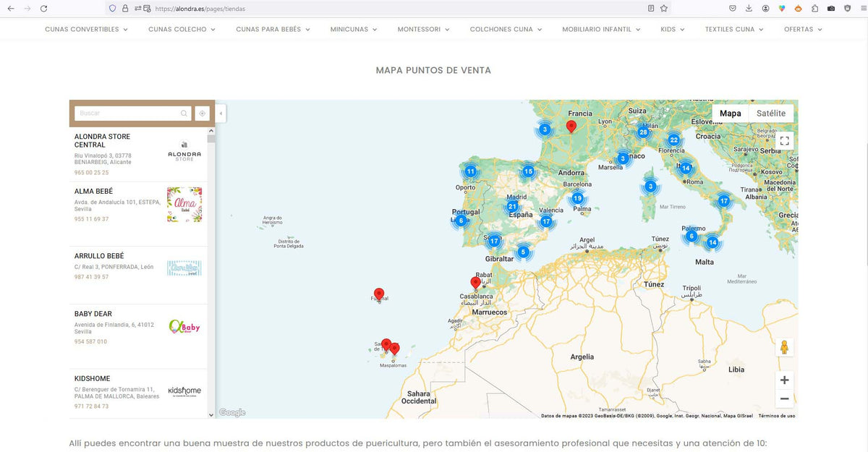Select Alondra Store Central listing

coord(138,154)
